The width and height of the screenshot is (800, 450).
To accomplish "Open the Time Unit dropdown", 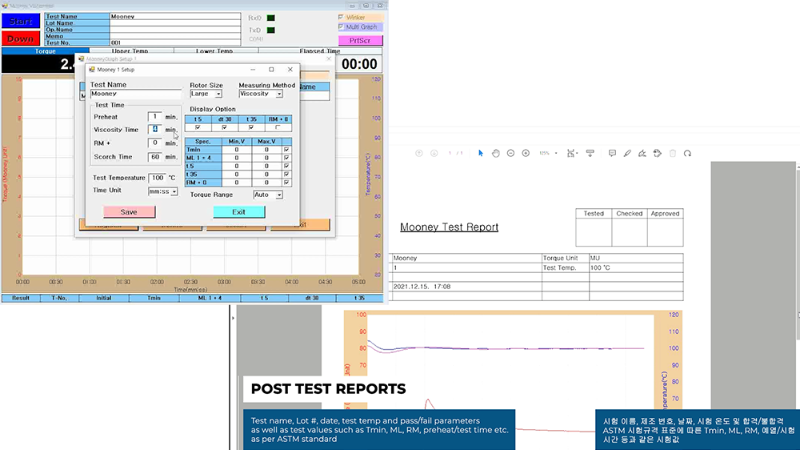I will (174, 192).
